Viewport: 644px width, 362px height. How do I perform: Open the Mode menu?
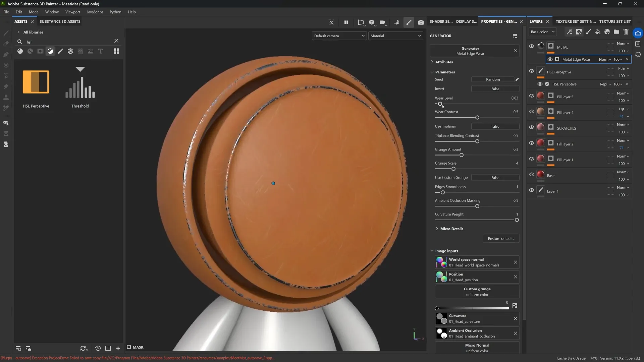[34, 12]
